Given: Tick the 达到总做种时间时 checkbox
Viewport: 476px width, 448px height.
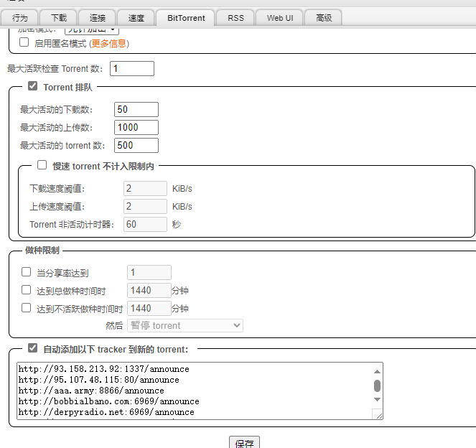Looking at the screenshot, I should (x=27, y=290).
